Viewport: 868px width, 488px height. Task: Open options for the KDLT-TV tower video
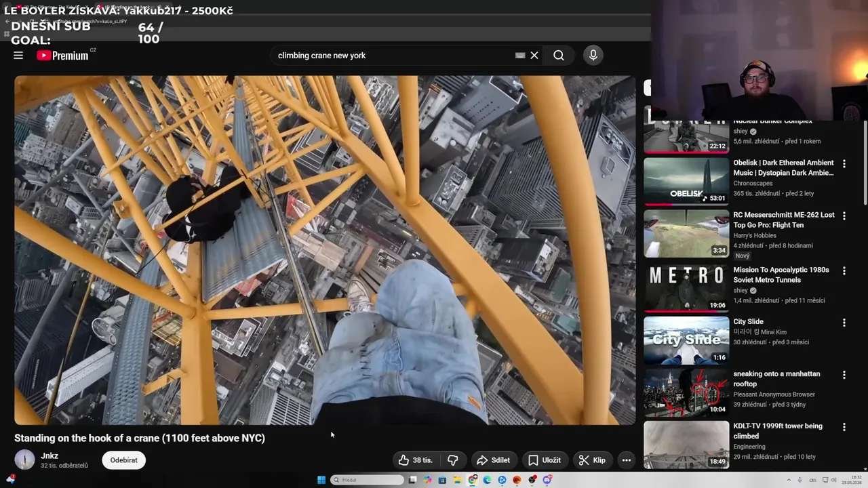click(x=844, y=428)
